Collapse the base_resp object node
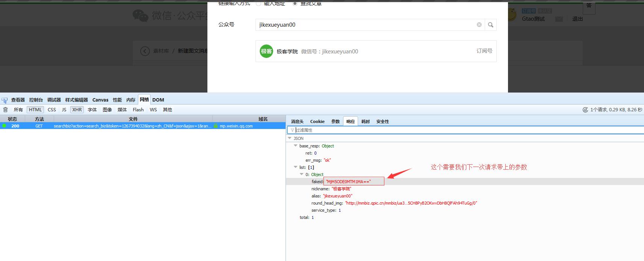 click(296, 146)
